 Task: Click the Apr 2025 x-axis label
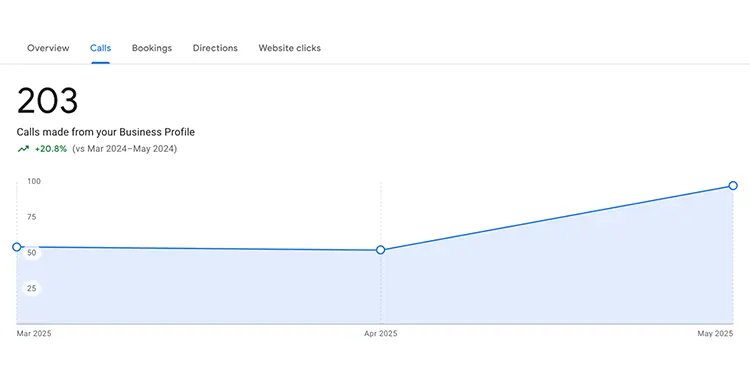pos(380,333)
